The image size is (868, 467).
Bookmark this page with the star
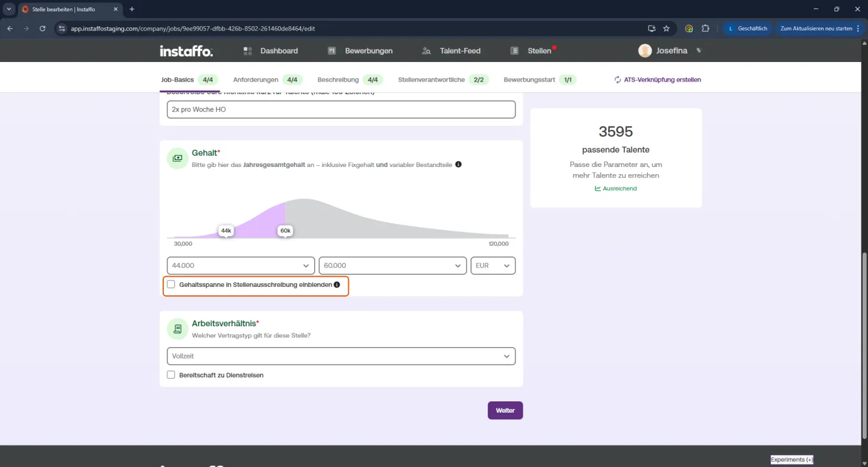666,28
